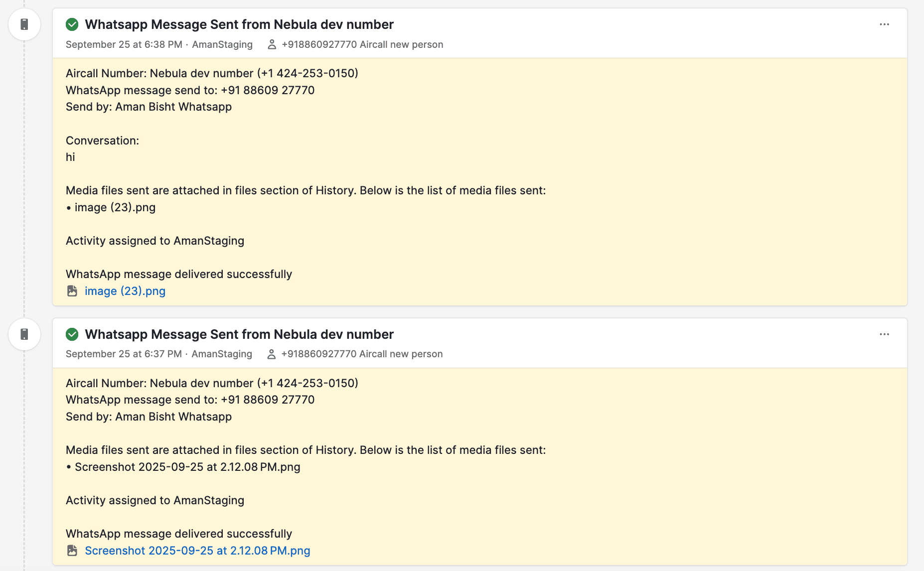Click the person icon in the 6:37 PM activity header
This screenshot has height=571, width=924.
271,354
